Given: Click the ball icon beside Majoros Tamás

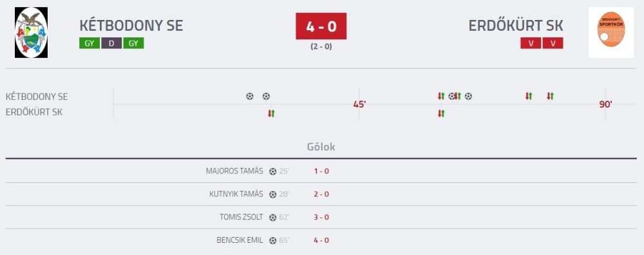Looking at the screenshot, I should (x=272, y=172).
